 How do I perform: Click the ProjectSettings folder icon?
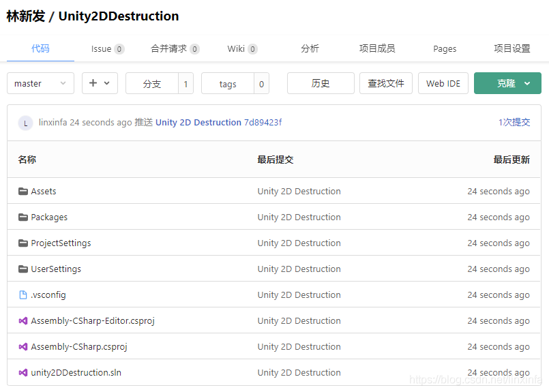coord(23,243)
